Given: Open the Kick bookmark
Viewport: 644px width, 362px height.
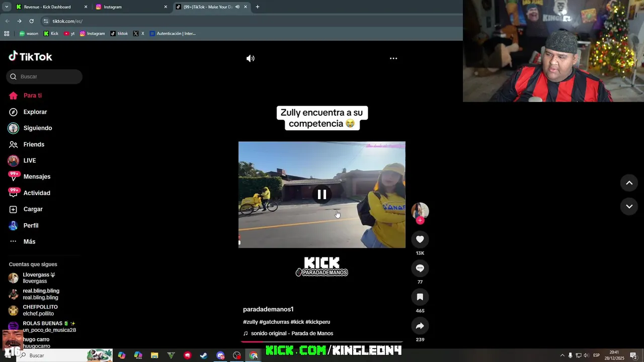Looking at the screenshot, I should coord(51,34).
